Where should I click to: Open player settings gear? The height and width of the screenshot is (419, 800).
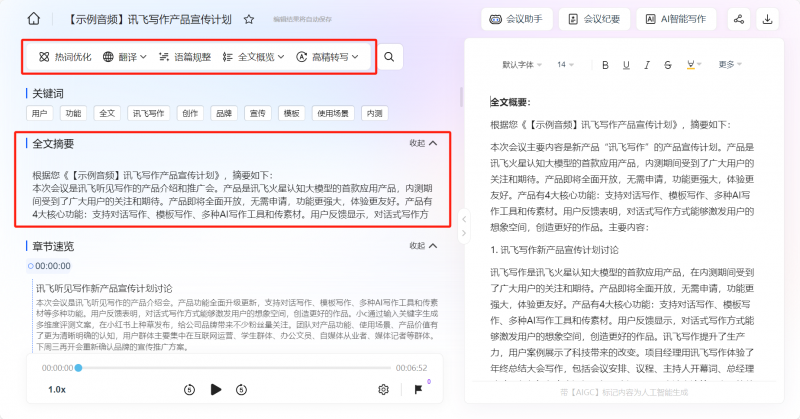click(384, 390)
